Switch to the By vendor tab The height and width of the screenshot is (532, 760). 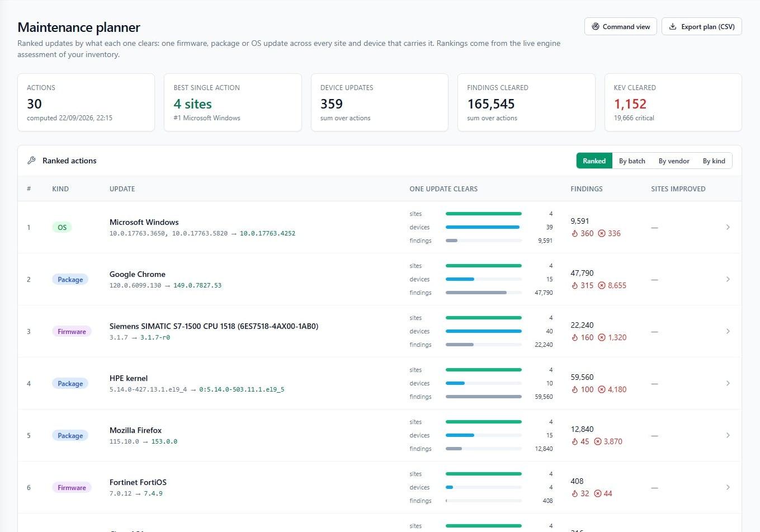[x=674, y=161]
